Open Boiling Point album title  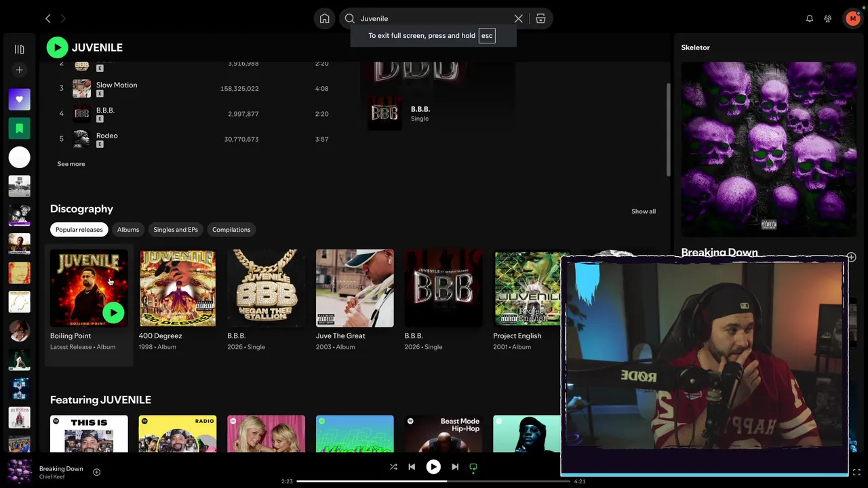[x=71, y=336]
